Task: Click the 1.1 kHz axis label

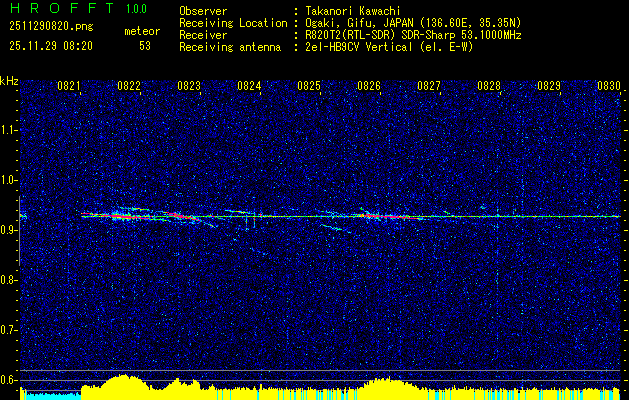Action: pyautogui.click(x=8, y=130)
